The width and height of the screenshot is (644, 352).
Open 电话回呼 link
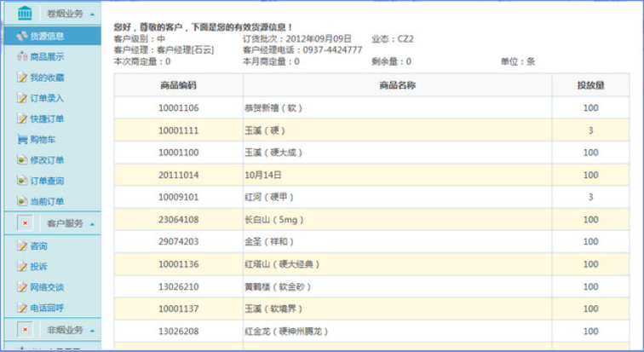47,307
